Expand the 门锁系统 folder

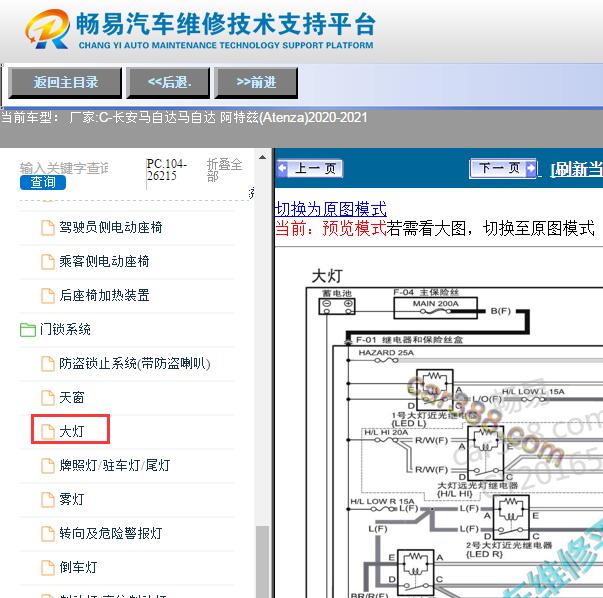(65, 330)
